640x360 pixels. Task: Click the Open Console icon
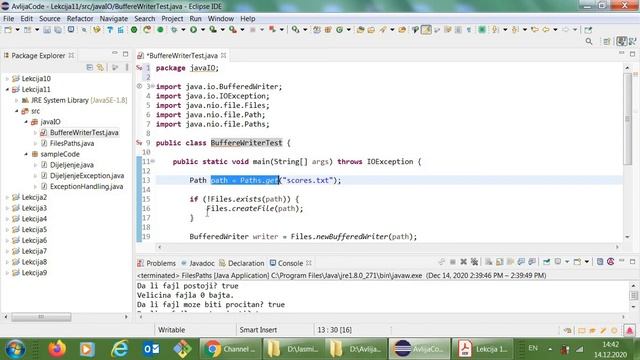coord(578,262)
